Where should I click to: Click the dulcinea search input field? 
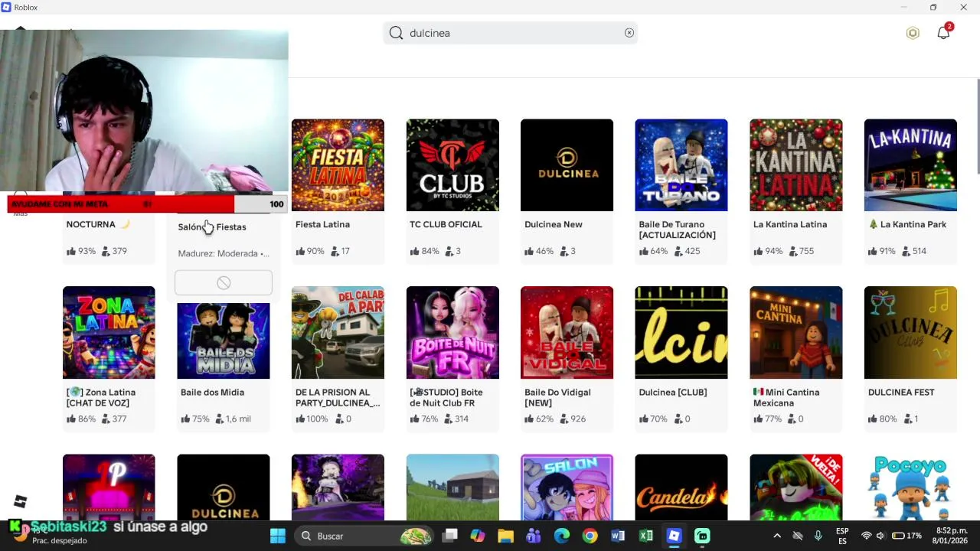[511, 33]
